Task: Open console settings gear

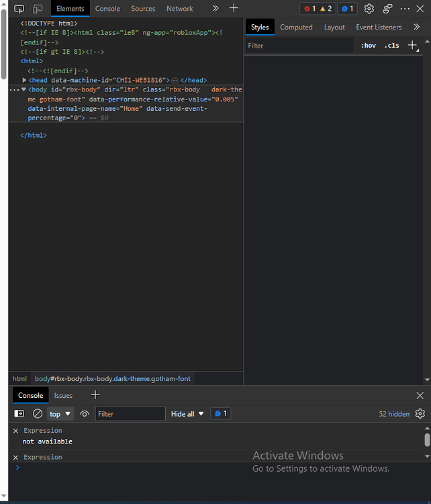Action: pyautogui.click(x=420, y=414)
